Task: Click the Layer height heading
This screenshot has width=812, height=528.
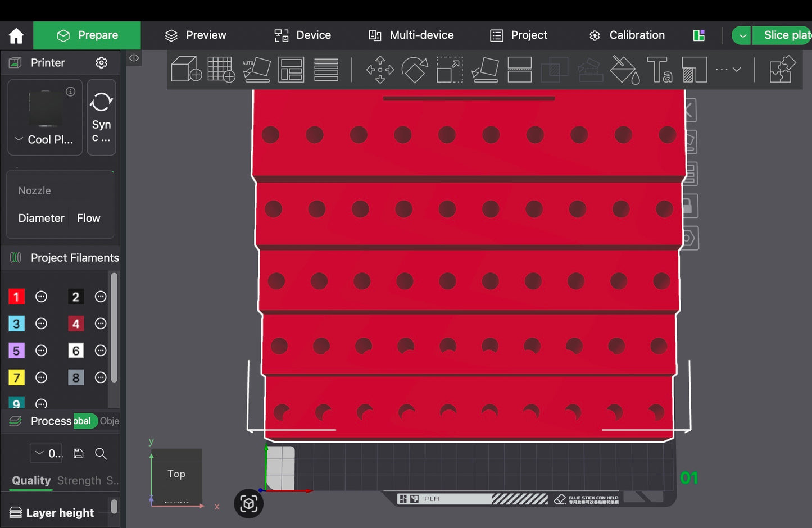Action: pyautogui.click(x=60, y=513)
